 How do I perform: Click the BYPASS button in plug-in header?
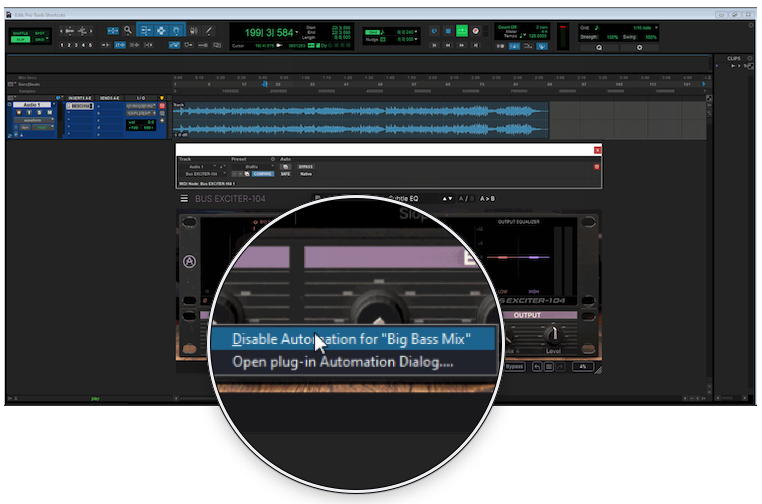coord(306,167)
